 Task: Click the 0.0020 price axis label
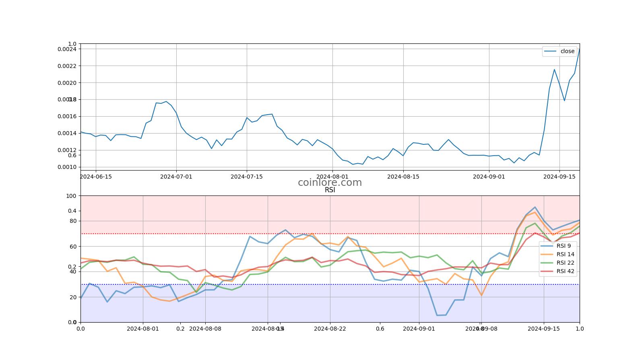(x=67, y=83)
